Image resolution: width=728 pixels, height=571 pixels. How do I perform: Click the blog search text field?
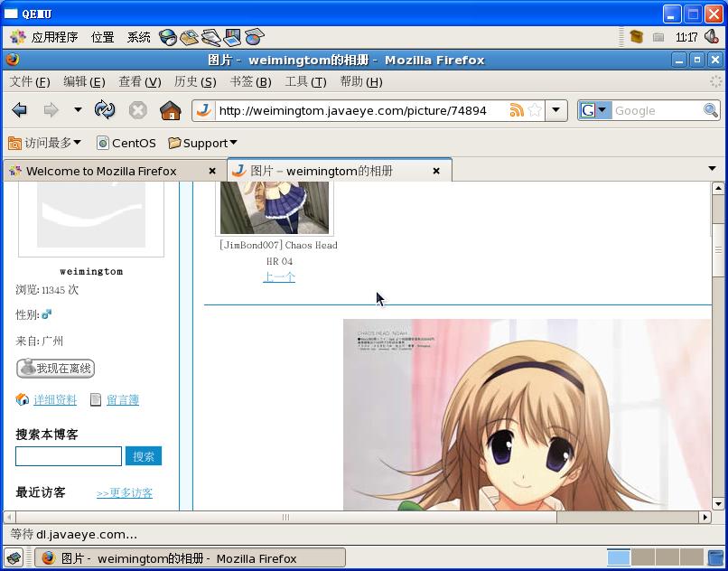point(69,456)
